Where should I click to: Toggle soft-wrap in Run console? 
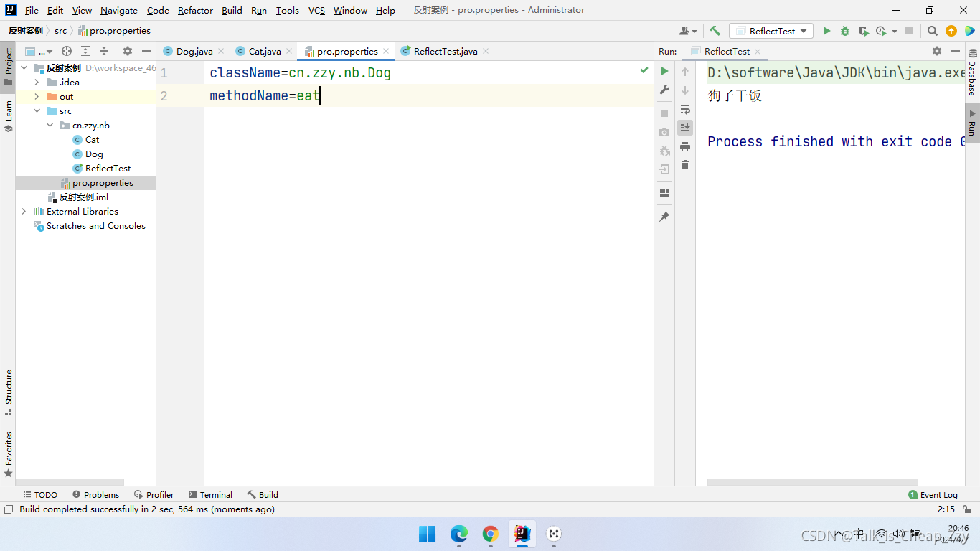click(x=685, y=109)
